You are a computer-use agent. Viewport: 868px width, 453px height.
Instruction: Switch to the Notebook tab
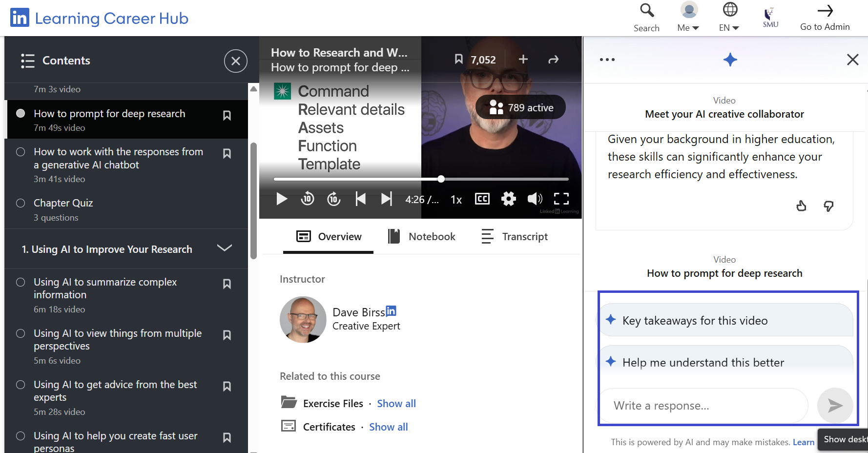point(422,237)
